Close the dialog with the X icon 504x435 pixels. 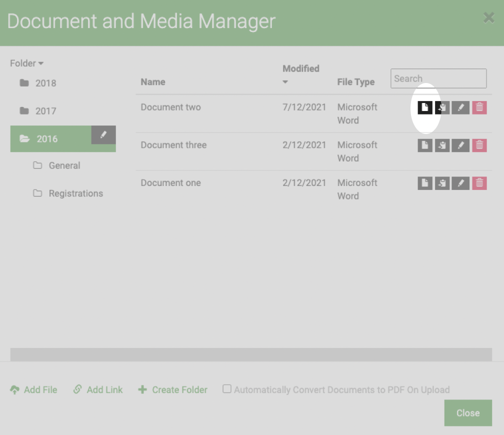488,17
